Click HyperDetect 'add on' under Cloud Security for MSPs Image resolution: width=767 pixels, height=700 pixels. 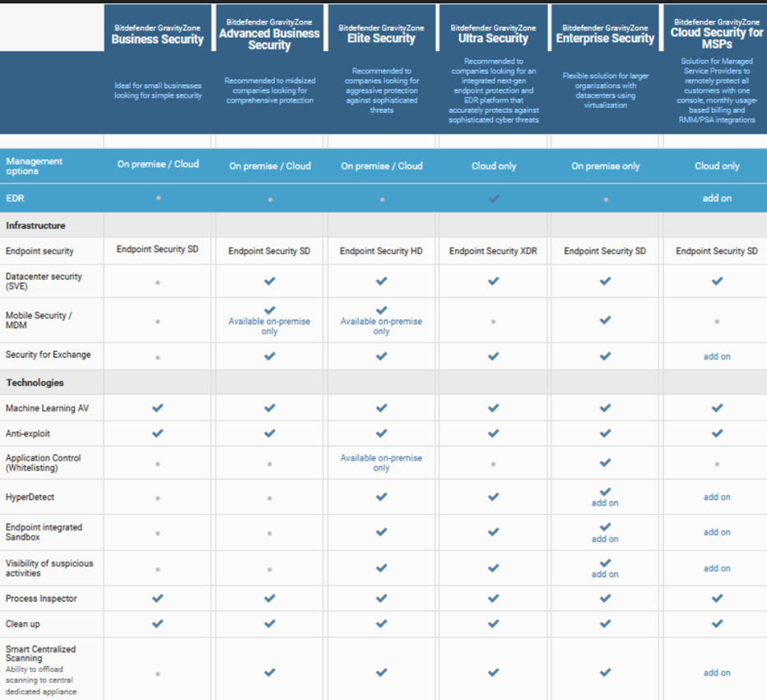717,497
